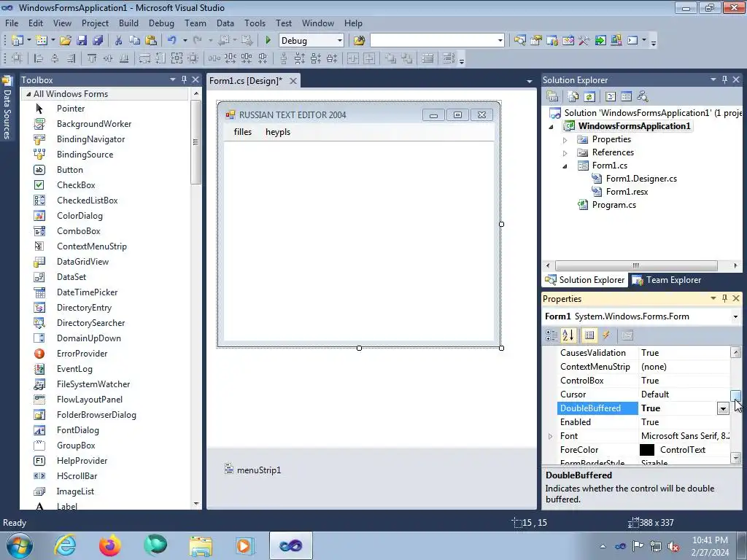
Task: Toggle auto-hide pin on Solution Explorer
Action: 724,79
